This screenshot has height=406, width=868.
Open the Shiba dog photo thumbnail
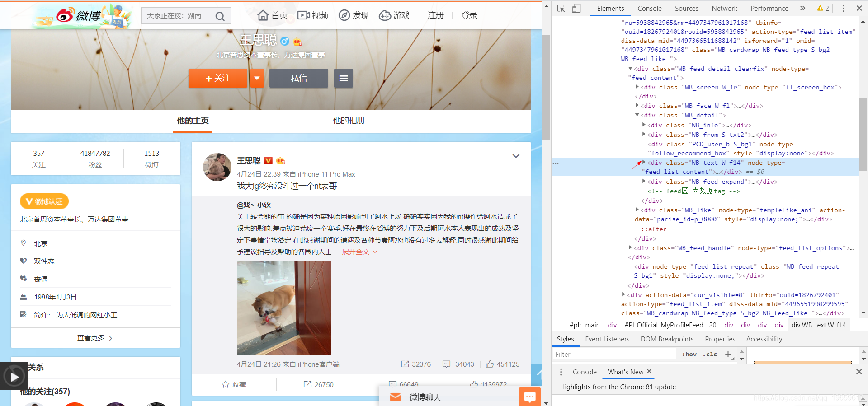coord(284,308)
